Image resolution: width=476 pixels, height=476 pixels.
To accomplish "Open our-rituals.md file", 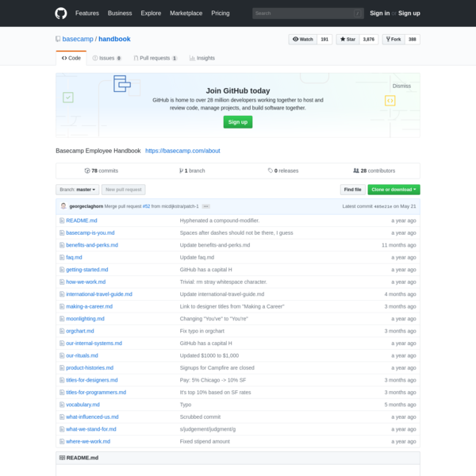I will pos(82,355).
